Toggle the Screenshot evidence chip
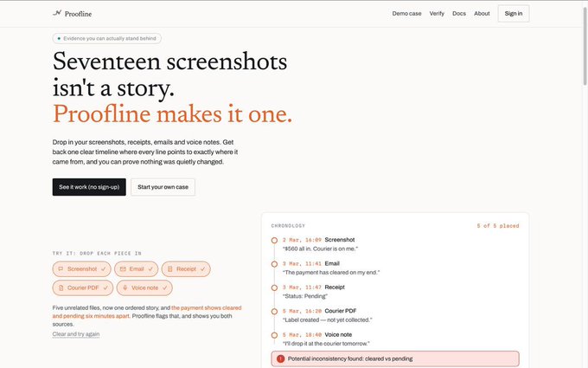The width and height of the screenshot is (588, 368). pos(82,269)
